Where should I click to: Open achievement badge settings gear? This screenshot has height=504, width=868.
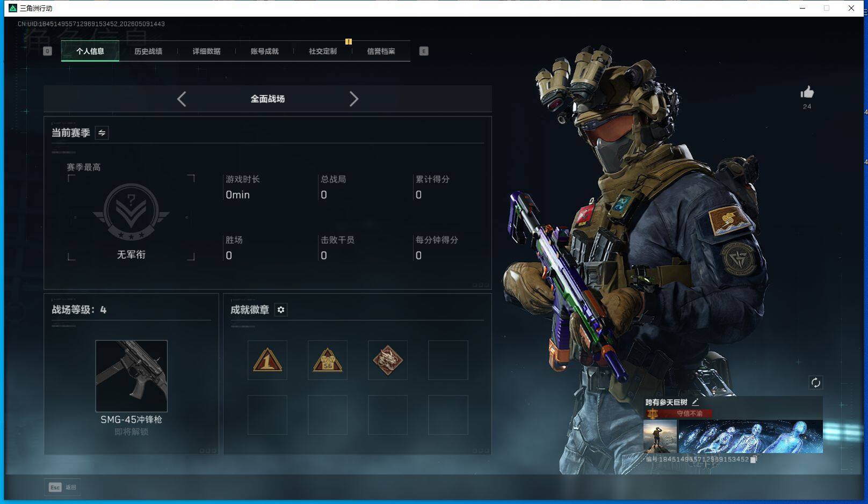pyautogui.click(x=281, y=310)
